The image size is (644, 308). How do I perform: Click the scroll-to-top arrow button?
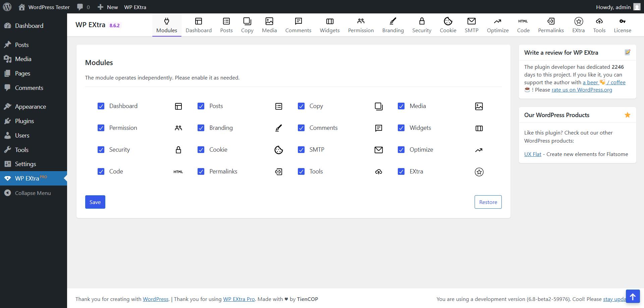[x=633, y=297]
